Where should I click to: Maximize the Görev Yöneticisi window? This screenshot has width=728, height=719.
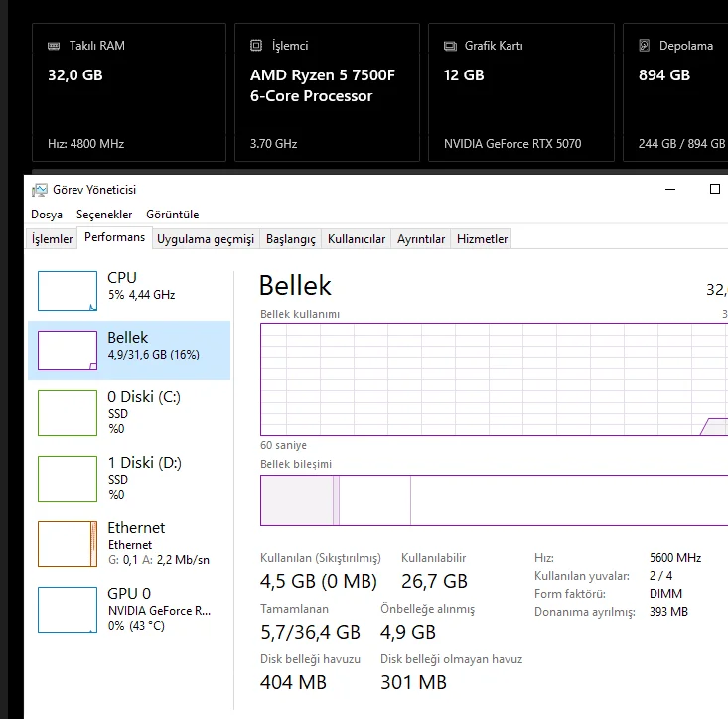[x=714, y=190]
